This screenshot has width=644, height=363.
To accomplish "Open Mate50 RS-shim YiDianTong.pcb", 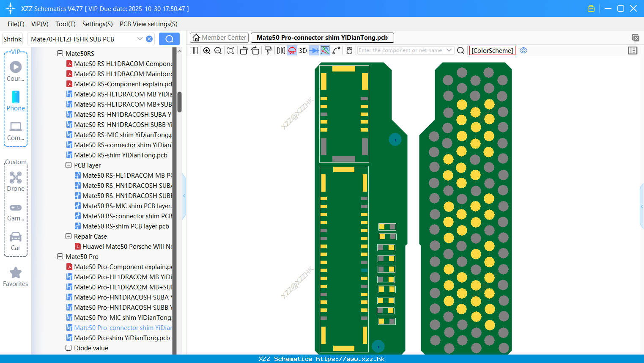I will click(x=117, y=155).
